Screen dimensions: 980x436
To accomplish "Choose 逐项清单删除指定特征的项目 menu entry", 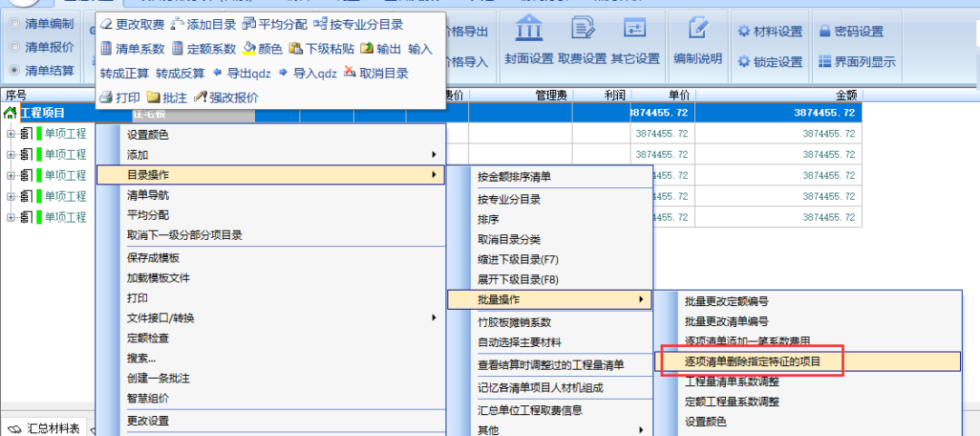I will pyautogui.click(x=751, y=362).
